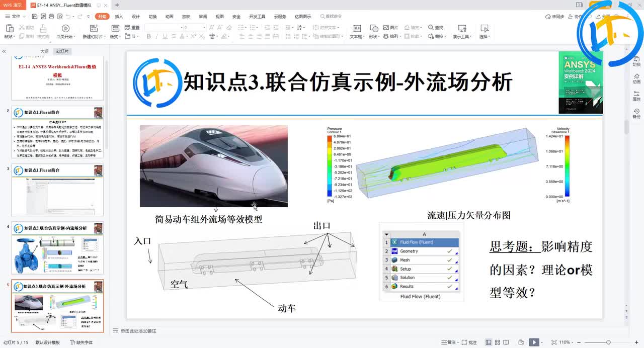Start slideshow from the current slide (当页开始)
The image size is (644, 348).
(65, 31)
